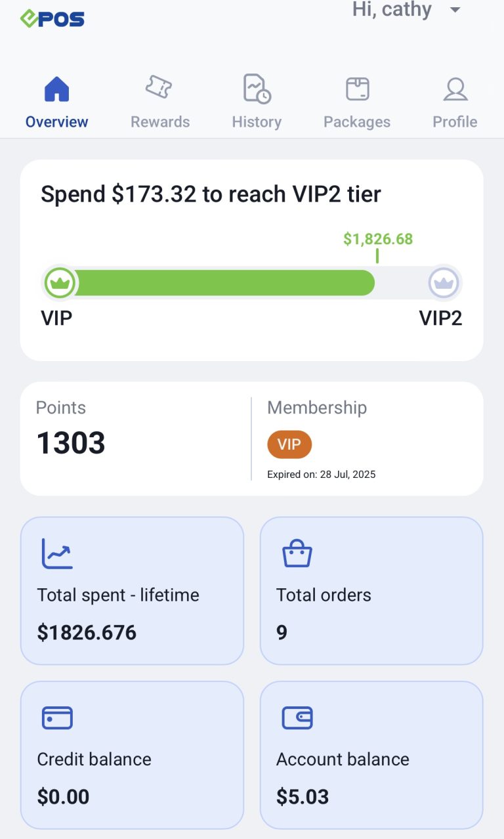Click the Account balance wallet icon
The height and width of the screenshot is (839, 504).
pyautogui.click(x=297, y=718)
